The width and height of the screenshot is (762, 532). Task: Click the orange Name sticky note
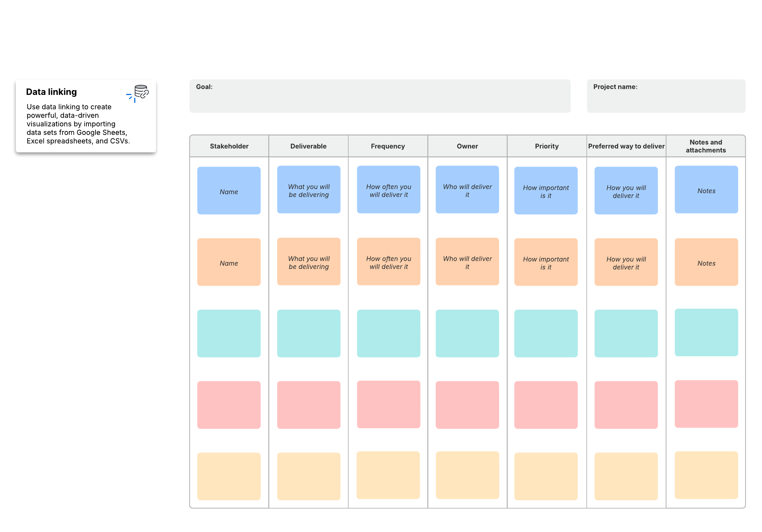[x=229, y=262]
